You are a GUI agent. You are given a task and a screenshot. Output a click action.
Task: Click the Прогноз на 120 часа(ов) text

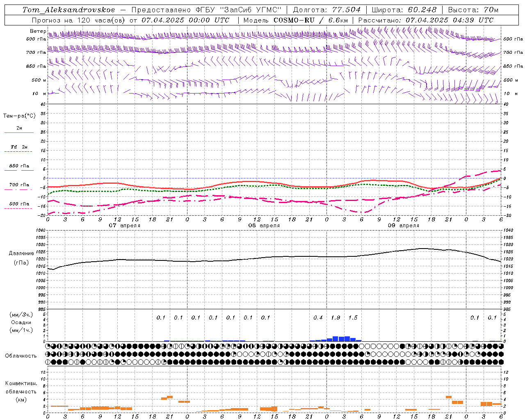pos(79,20)
